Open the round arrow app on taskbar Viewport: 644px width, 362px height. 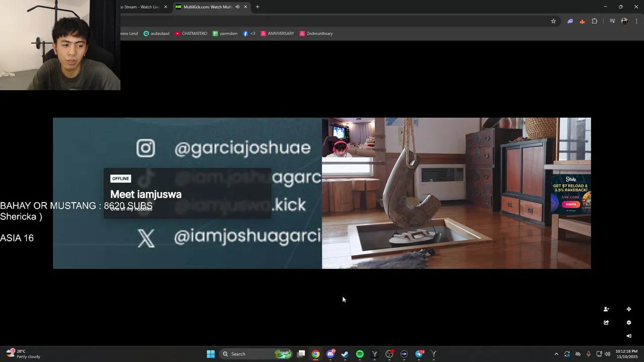[404, 354]
